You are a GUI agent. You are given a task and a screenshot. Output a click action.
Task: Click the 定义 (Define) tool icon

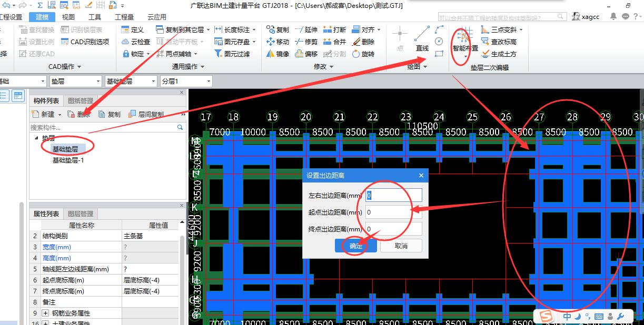click(126, 30)
